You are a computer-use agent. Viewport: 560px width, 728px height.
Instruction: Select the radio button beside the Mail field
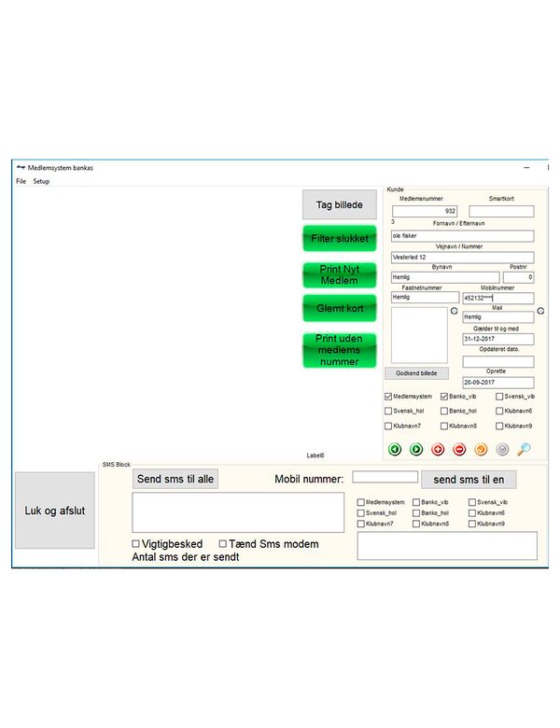coord(540,311)
